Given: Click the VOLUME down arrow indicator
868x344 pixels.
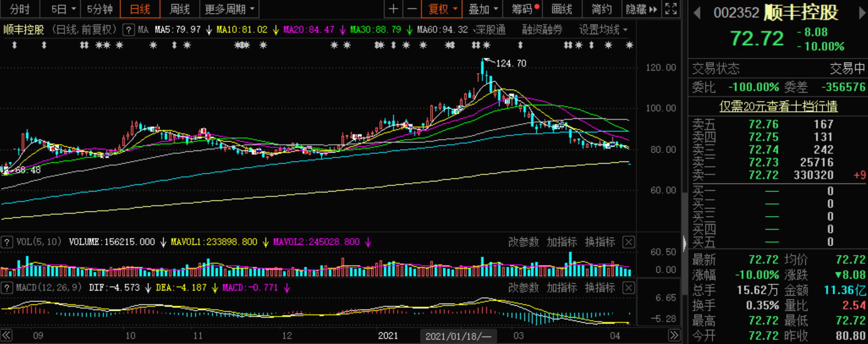Looking at the screenshot, I should 163,242.
